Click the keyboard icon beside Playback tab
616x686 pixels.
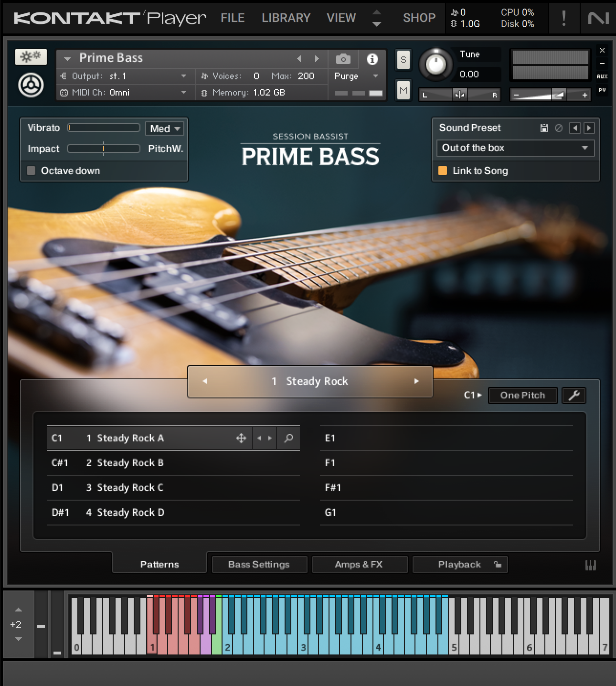coord(591,565)
